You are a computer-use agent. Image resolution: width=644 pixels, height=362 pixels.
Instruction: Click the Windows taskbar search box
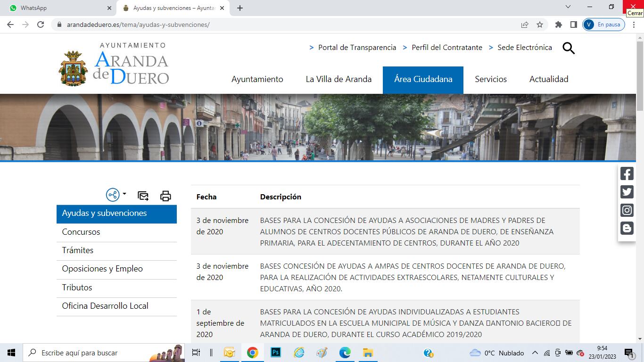pyautogui.click(x=104, y=353)
